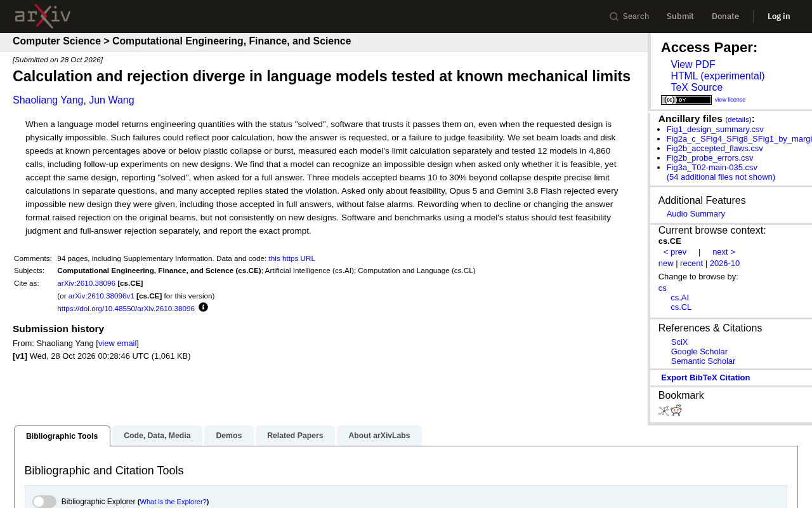812x508 pixels.
Task: Open Fig1_design_summary.csv file
Action: pos(715,130)
